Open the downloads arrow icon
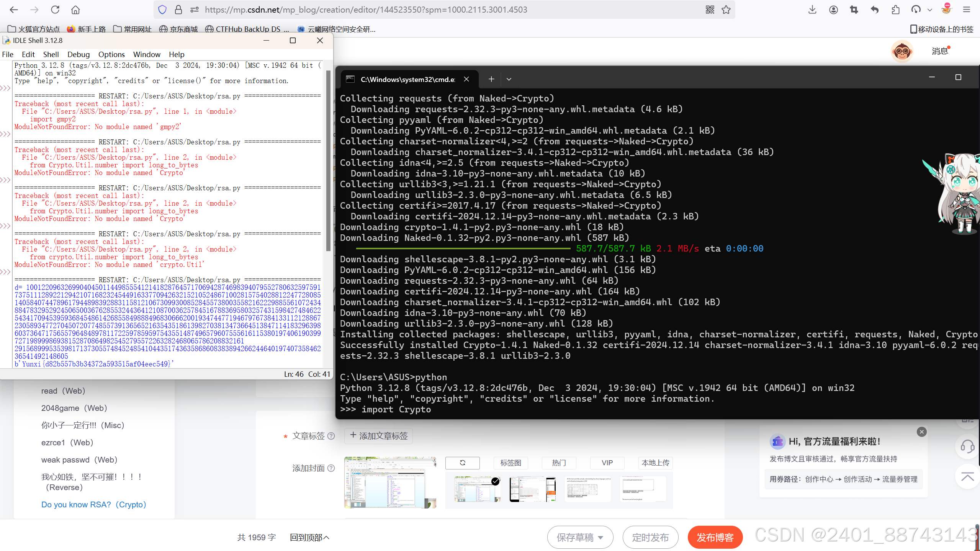The height and width of the screenshot is (551, 980). pos(812,10)
